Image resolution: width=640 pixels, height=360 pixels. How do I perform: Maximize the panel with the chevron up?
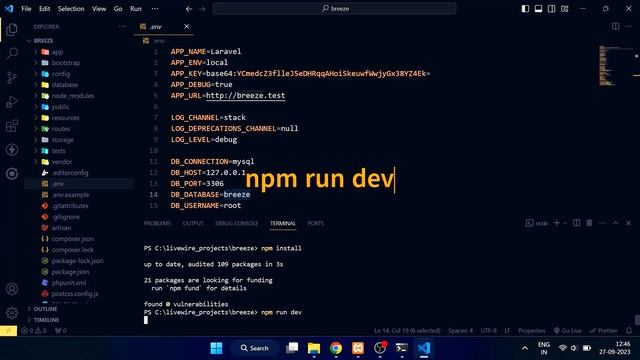tap(616, 223)
